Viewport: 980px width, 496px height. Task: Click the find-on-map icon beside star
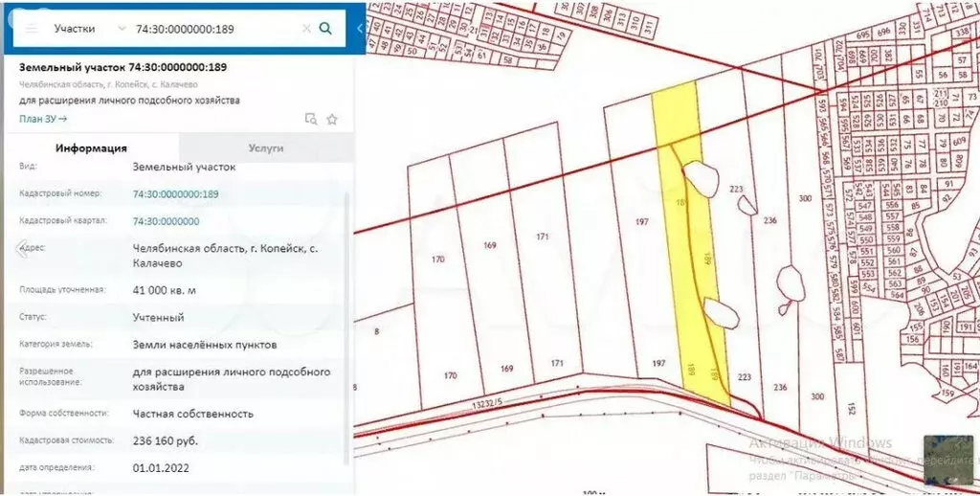[x=310, y=120]
